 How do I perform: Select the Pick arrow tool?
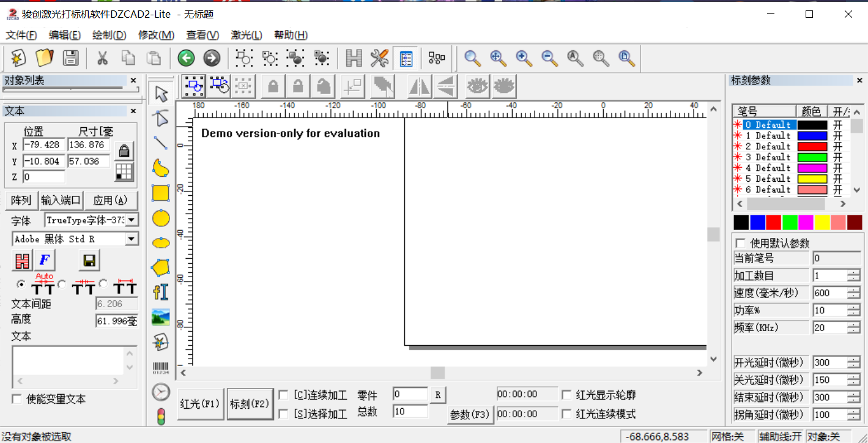point(161,94)
